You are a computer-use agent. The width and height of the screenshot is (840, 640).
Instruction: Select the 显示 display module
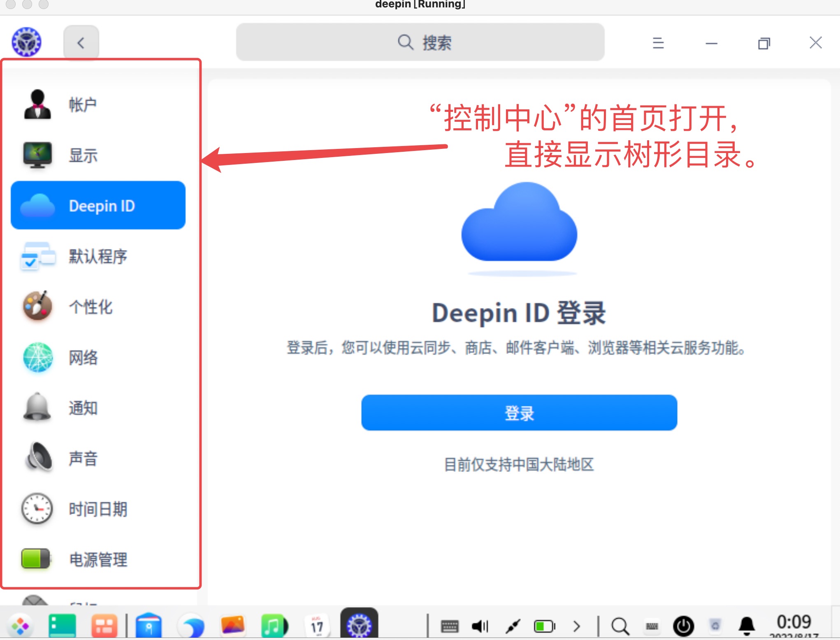(x=82, y=155)
